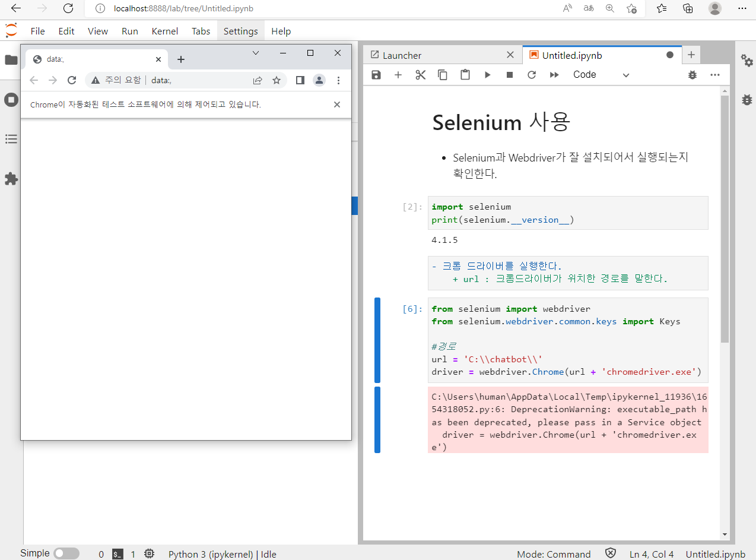
Task: Switch to the Launcher tab
Action: tap(402, 55)
